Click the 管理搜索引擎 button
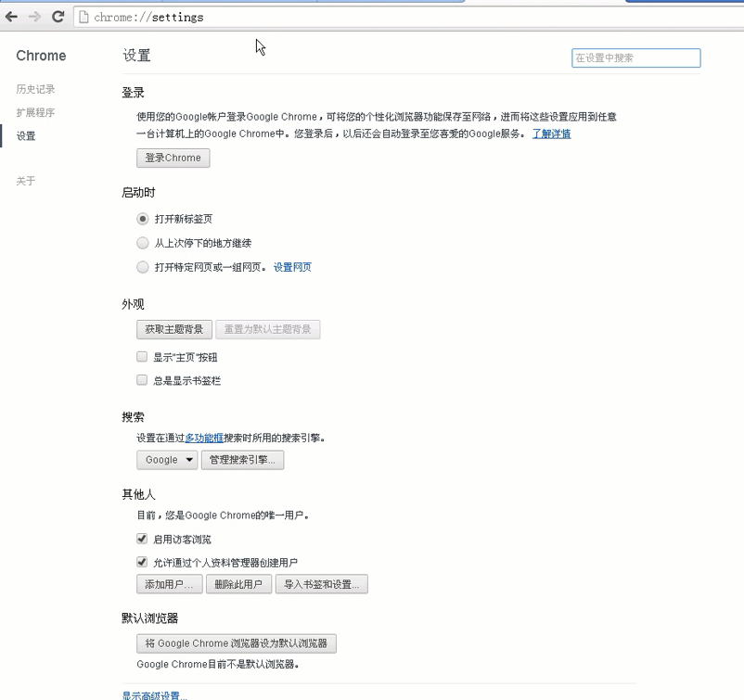The height and width of the screenshot is (700, 744). tap(242, 460)
